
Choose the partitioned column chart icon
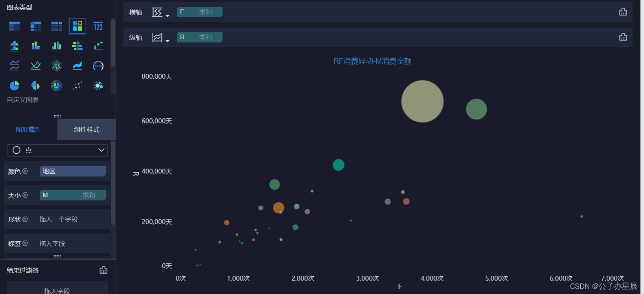click(15, 46)
